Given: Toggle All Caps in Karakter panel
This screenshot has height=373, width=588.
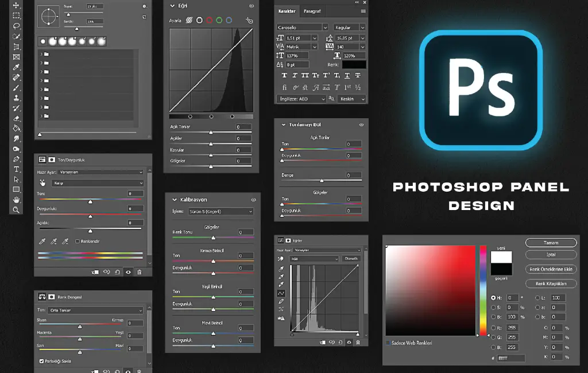Looking at the screenshot, I should click(305, 75).
